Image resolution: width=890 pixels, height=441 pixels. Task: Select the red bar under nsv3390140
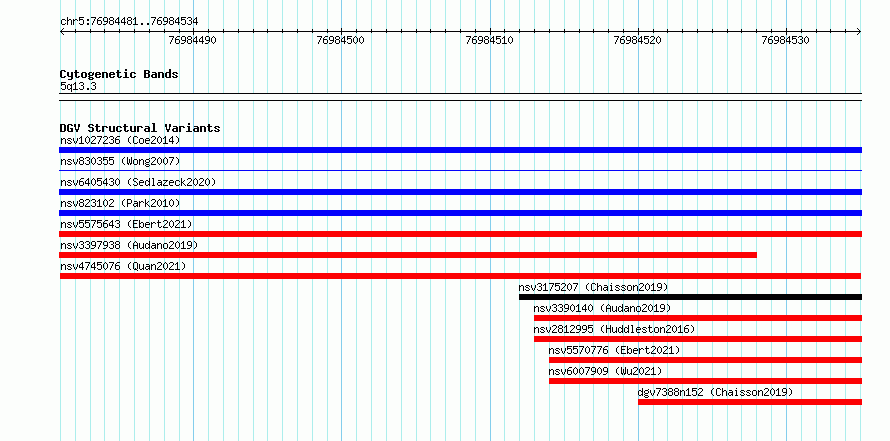[x=698, y=318]
